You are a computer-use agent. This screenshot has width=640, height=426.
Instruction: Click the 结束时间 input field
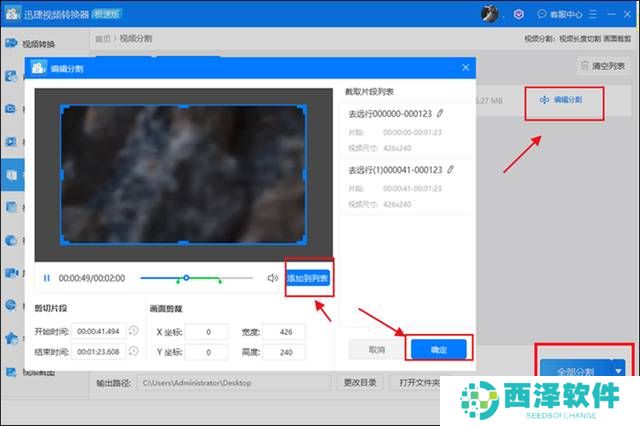(x=98, y=351)
